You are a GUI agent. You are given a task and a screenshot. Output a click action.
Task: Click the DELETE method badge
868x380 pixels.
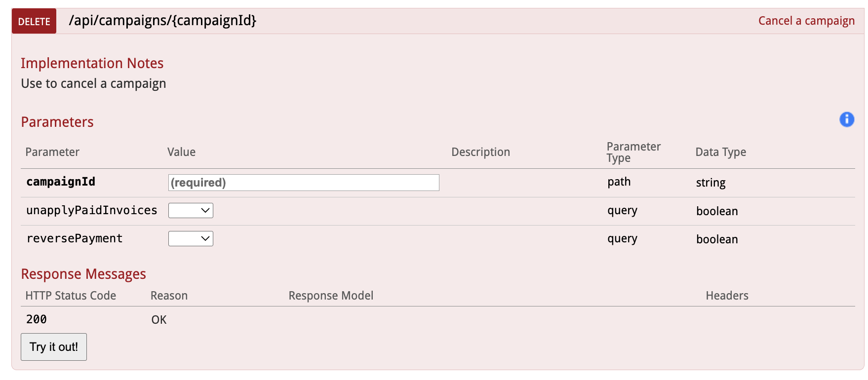tap(34, 21)
